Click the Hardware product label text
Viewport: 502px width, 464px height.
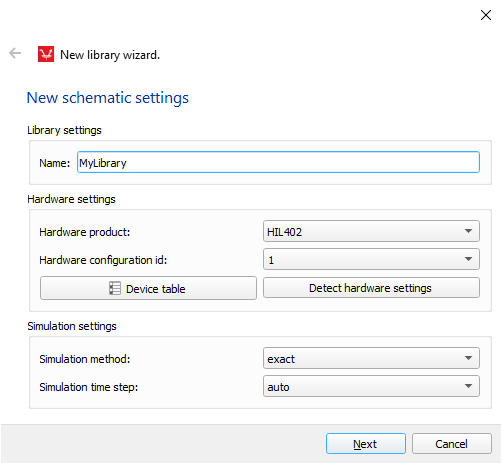click(x=85, y=232)
